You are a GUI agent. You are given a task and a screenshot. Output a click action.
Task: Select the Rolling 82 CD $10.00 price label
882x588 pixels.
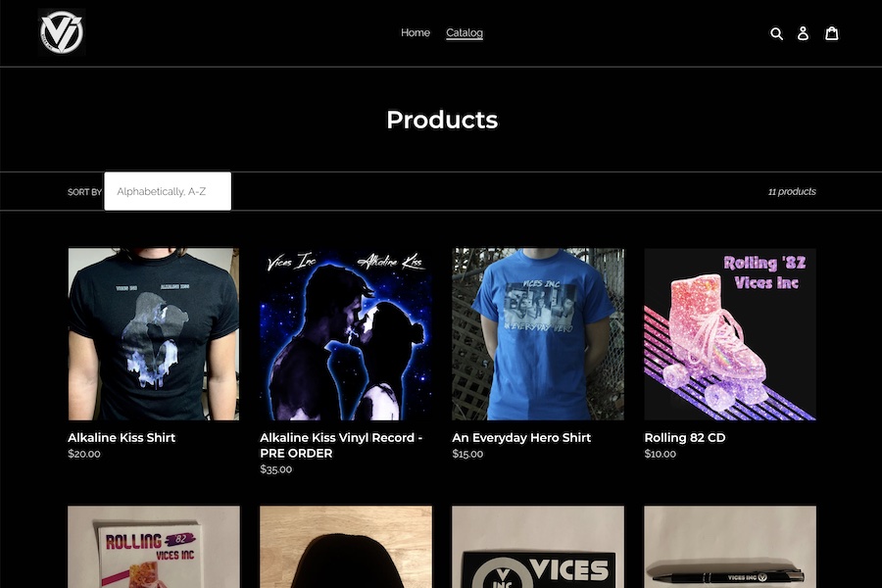click(660, 454)
